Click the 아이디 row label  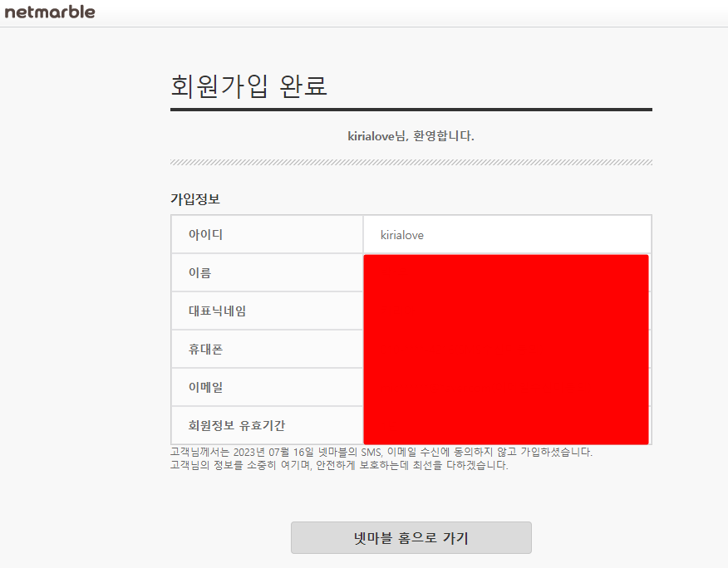[x=205, y=234]
